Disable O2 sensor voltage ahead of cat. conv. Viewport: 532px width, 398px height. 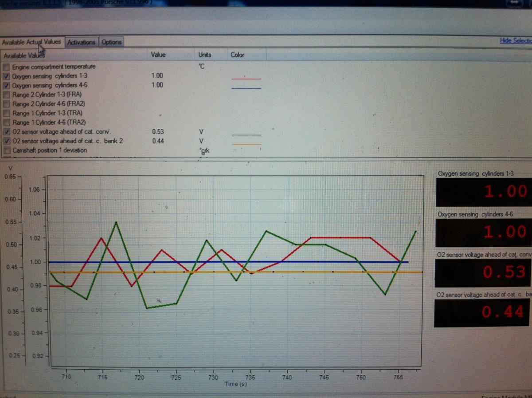tap(6, 132)
